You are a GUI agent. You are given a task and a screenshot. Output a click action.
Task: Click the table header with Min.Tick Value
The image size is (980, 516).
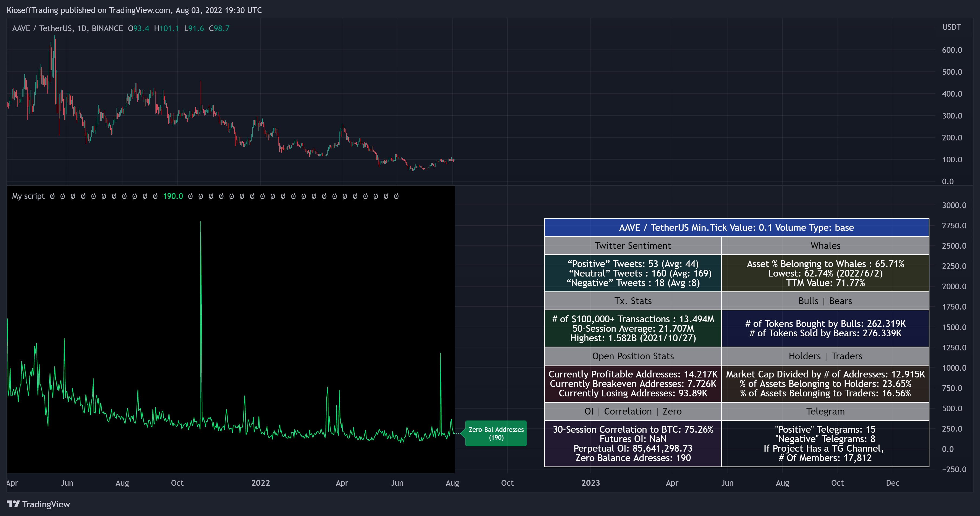click(x=736, y=228)
